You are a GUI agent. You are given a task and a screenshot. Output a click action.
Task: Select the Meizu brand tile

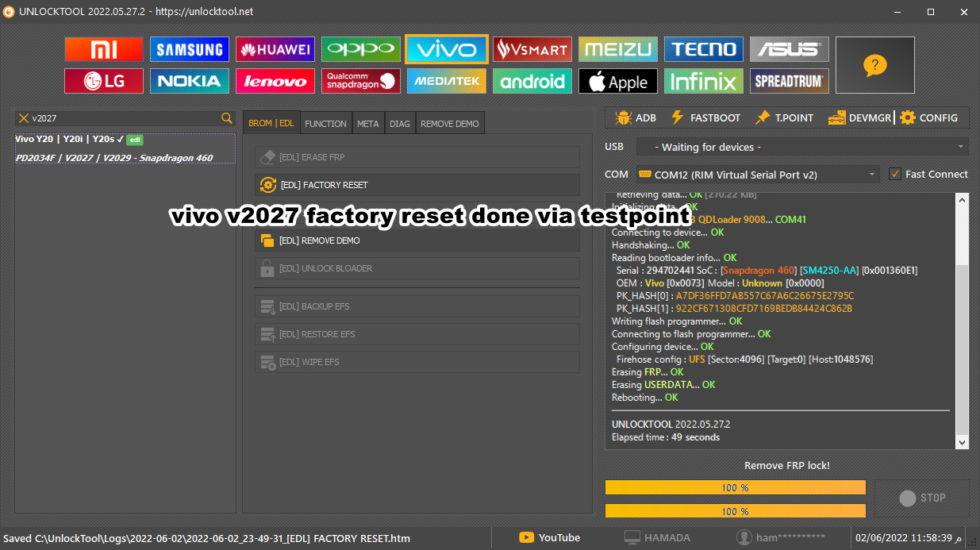coord(618,49)
